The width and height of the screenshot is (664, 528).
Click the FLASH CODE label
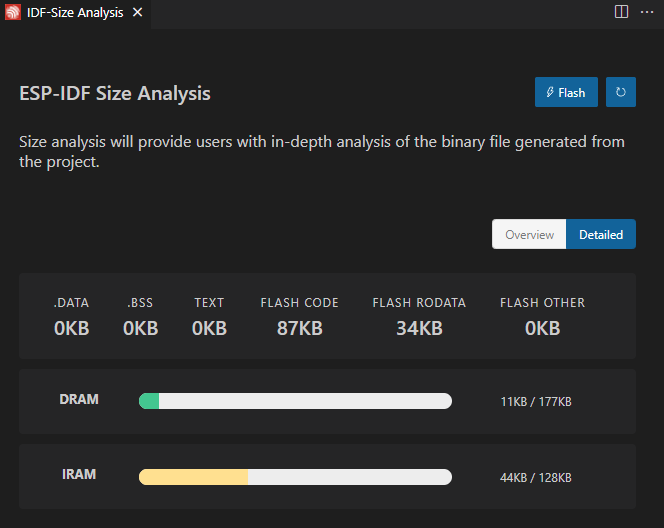[x=299, y=303]
